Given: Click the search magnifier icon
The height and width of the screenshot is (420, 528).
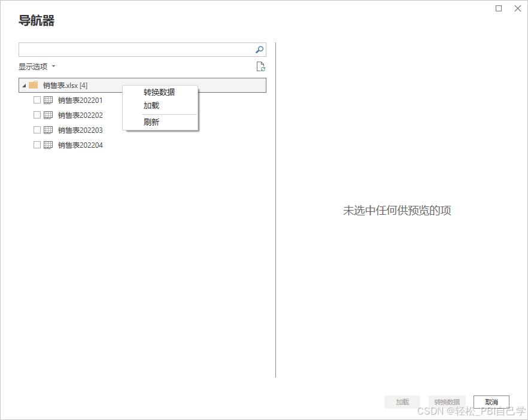Looking at the screenshot, I should [x=259, y=50].
